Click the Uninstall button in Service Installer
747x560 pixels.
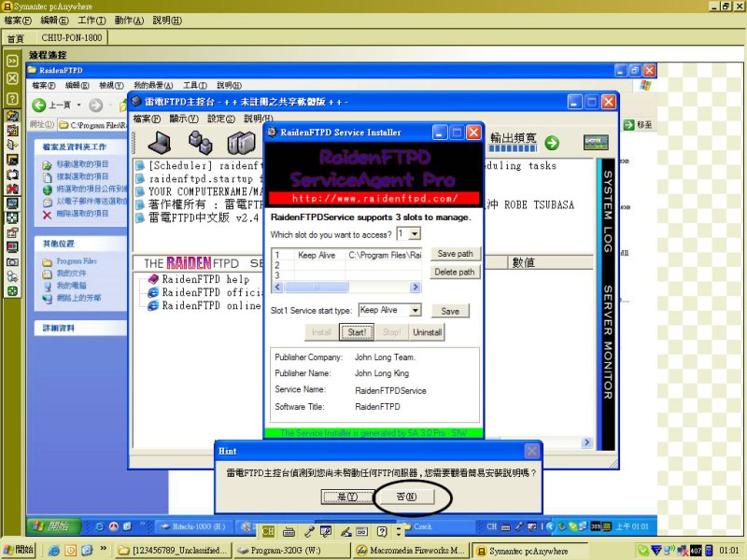(427, 332)
